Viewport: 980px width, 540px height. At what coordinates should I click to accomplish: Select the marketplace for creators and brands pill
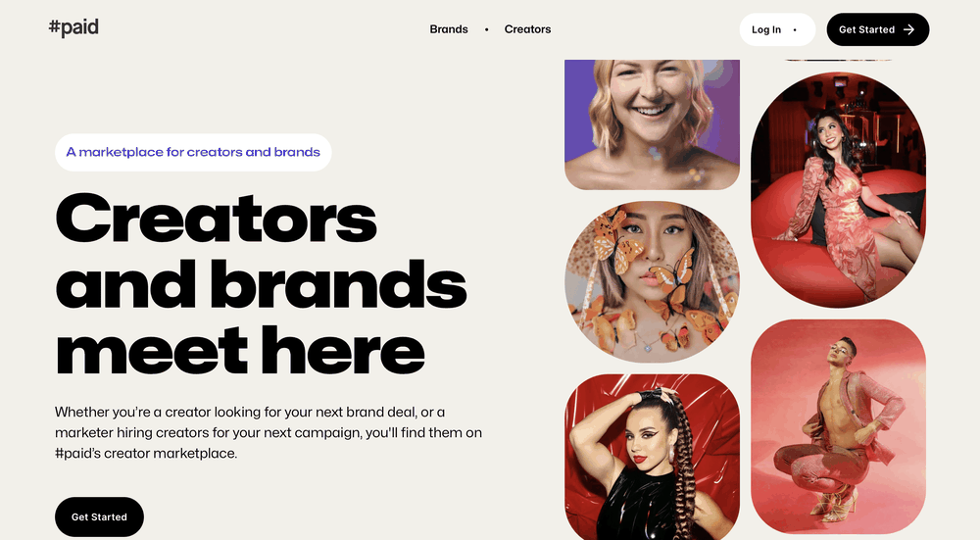tap(193, 152)
